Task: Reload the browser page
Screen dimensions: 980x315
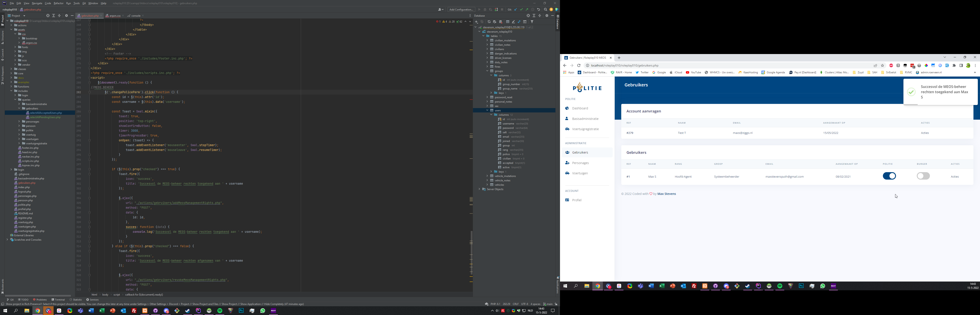Action: coord(579,65)
